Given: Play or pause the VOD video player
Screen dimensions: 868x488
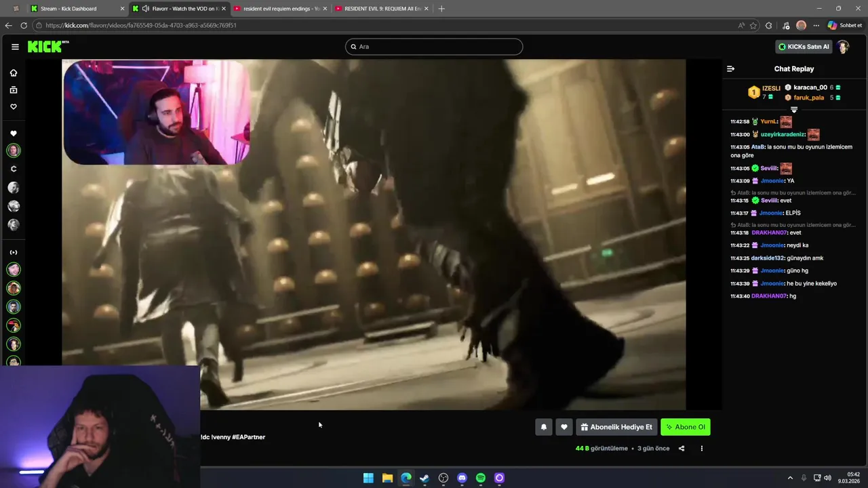Looking at the screenshot, I should [374, 235].
